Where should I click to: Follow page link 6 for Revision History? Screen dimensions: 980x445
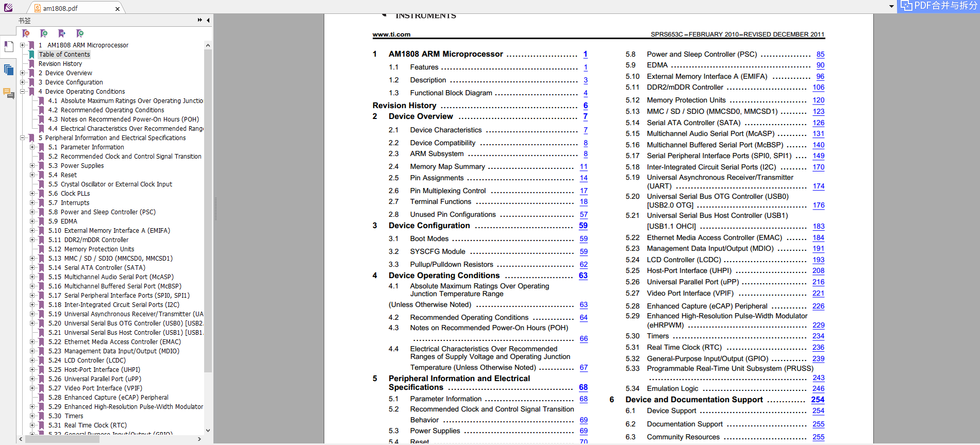point(586,106)
